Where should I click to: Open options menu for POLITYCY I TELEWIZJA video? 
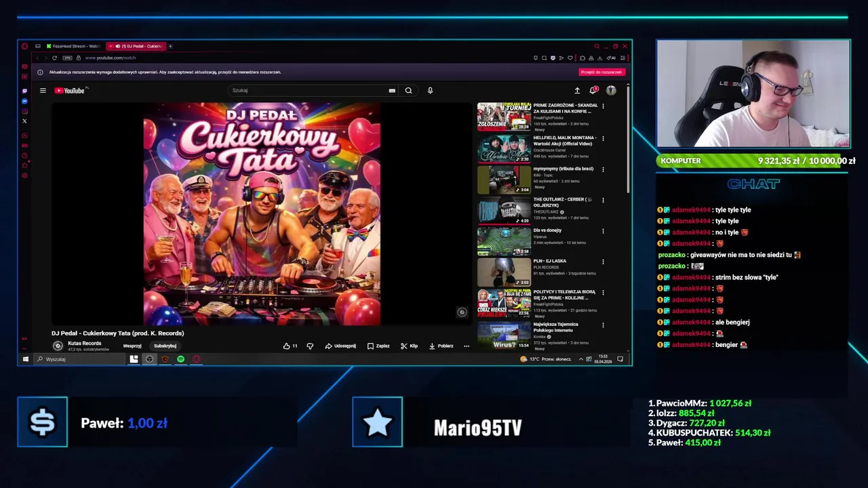tap(603, 293)
